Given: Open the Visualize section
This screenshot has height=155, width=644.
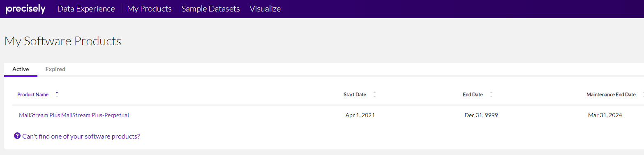Looking at the screenshot, I should click(265, 9).
